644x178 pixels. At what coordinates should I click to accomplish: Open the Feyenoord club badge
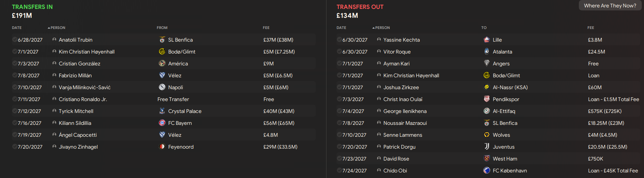(162, 146)
